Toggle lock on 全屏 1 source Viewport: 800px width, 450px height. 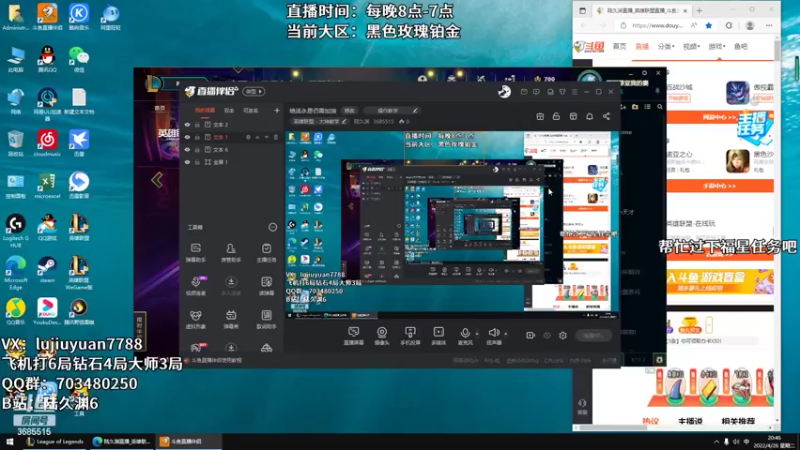tap(197, 162)
